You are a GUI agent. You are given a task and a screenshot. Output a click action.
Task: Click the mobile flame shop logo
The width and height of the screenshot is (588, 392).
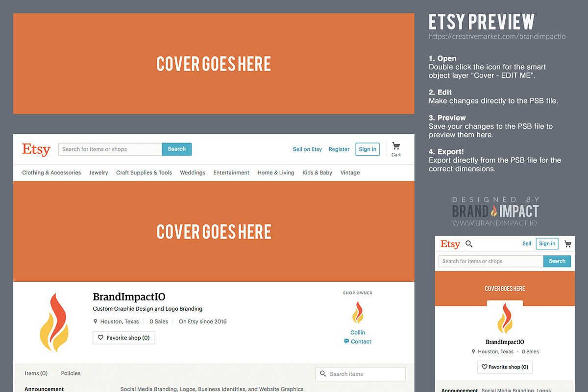tap(505, 318)
